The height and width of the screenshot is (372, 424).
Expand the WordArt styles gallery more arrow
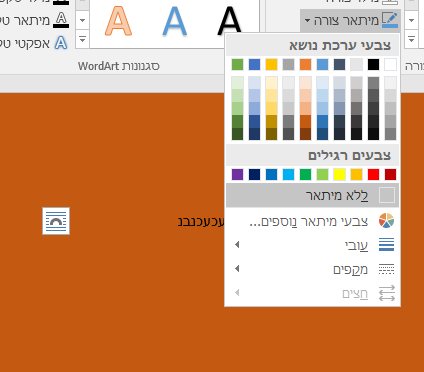(82, 40)
